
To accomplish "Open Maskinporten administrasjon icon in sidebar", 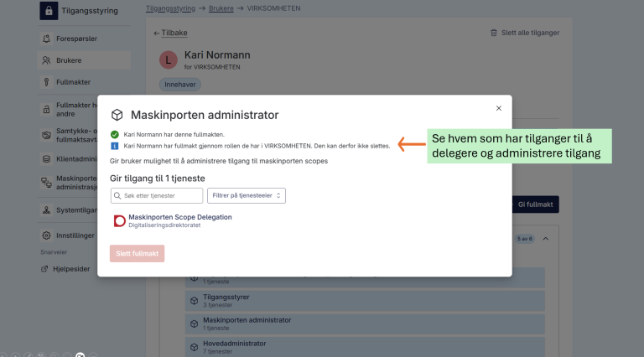I will click(x=46, y=183).
